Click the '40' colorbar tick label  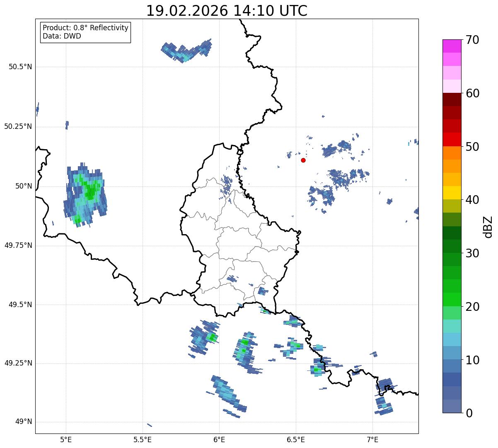point(473,200)
